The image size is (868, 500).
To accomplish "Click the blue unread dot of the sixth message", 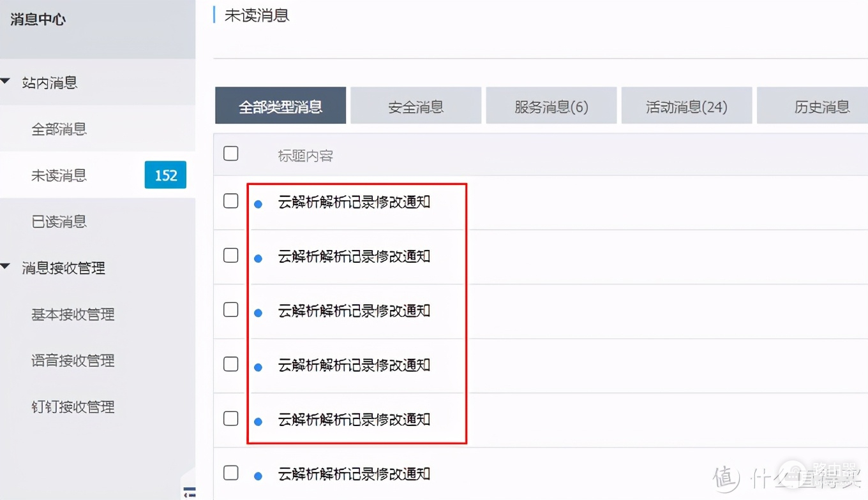I will click(x=258, y=476).
